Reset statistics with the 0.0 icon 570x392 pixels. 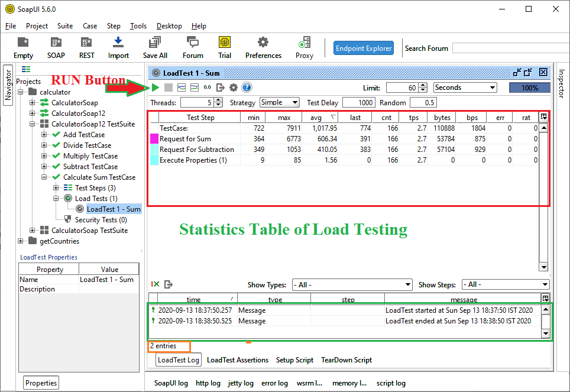click(x=207, y=88)
